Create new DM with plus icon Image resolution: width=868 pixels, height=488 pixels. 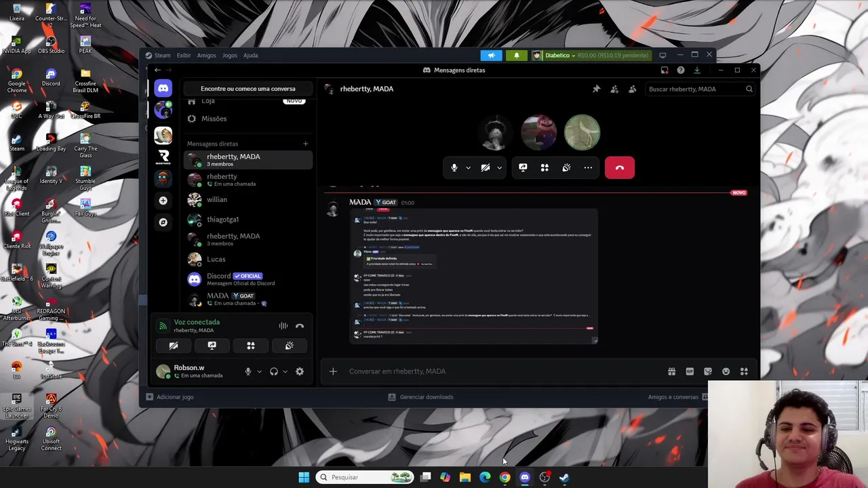tap(305, 144)
